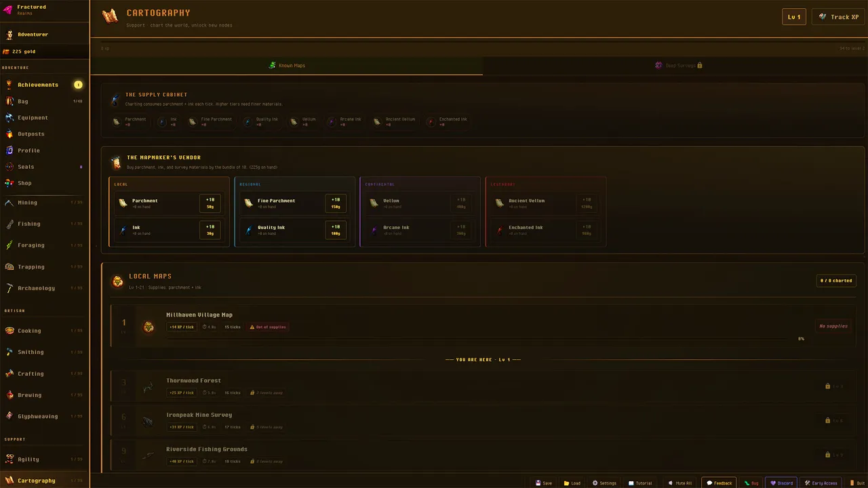Click the Enchanted Ink icon in Supply Cabinet
This screenshot has width=868, height=488.
431,122
